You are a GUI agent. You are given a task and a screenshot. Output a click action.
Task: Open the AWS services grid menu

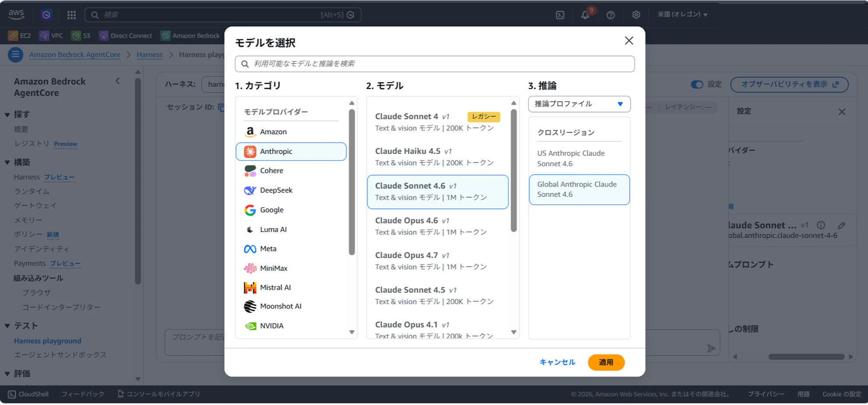point(71,15)
